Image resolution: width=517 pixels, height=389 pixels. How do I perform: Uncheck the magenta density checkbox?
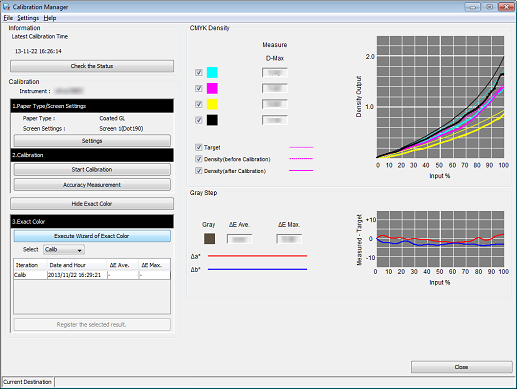pyautogui.click(x=199, y=88)
